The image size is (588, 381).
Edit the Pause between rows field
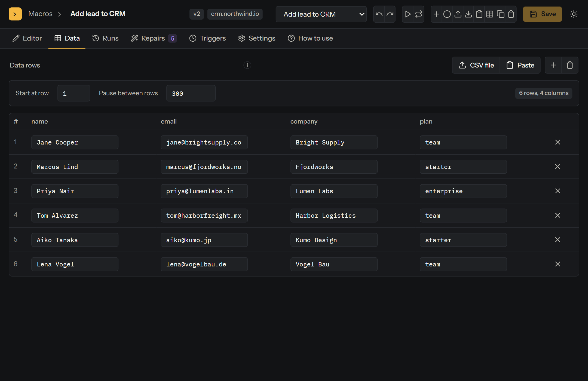click(191, 93)
